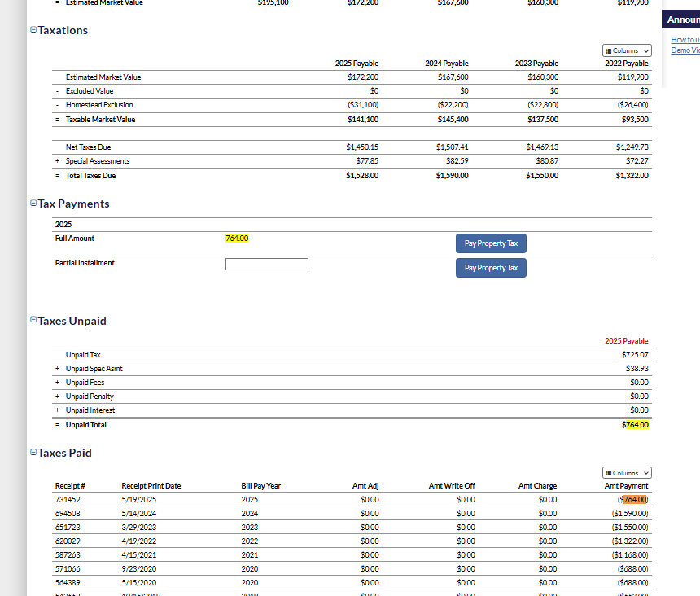Screen dimensions: 700x596
Task: Open Columns dropdown in Taxes Paid section
Action: (x=627, y=473)
